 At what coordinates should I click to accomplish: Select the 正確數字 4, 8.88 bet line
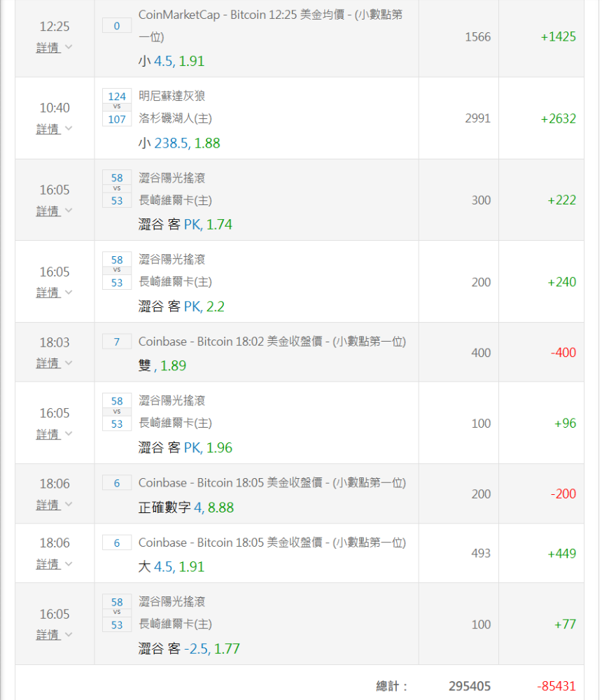tap(186, 507)
